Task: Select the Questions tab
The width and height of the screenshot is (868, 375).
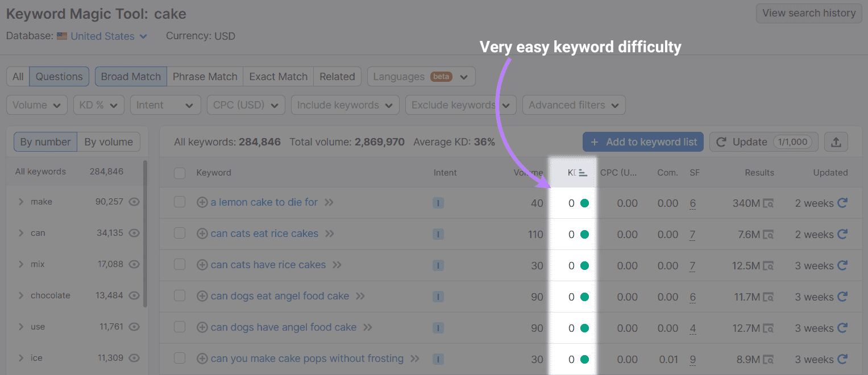Action: (59, 77)
